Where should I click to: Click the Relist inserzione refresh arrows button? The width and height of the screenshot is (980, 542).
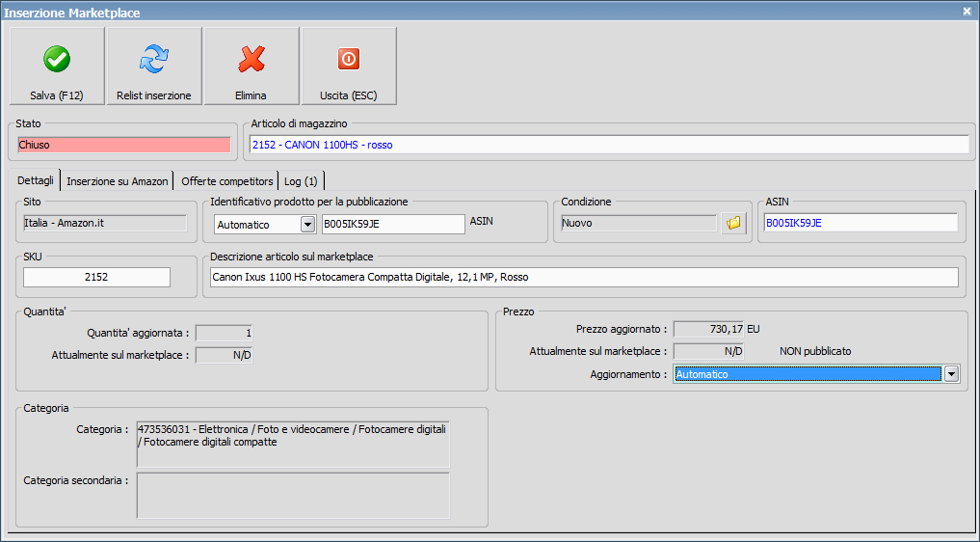(154, 66)
